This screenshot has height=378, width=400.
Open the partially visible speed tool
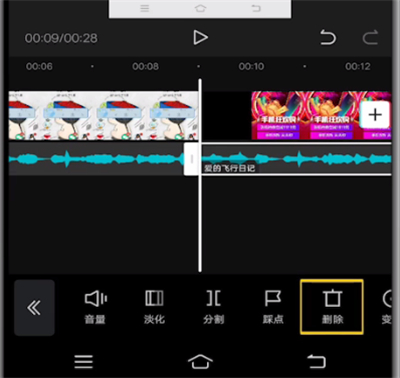[x=387, y=307]
